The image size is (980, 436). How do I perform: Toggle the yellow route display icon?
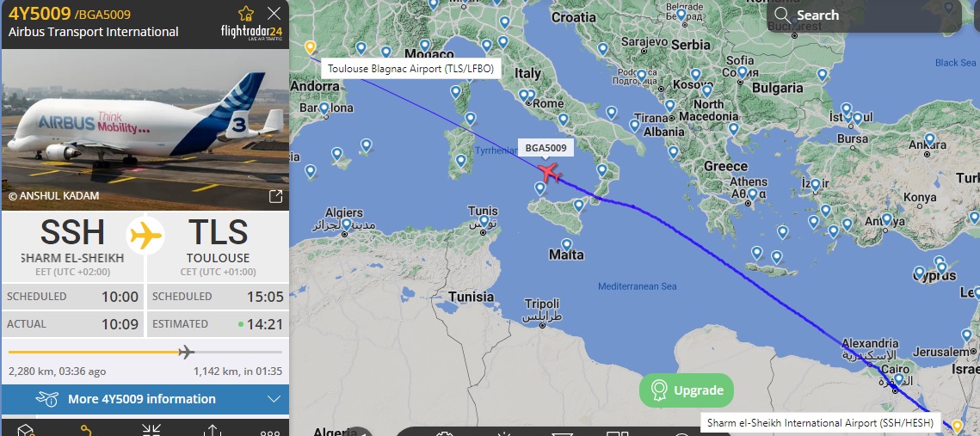point(87,430)
